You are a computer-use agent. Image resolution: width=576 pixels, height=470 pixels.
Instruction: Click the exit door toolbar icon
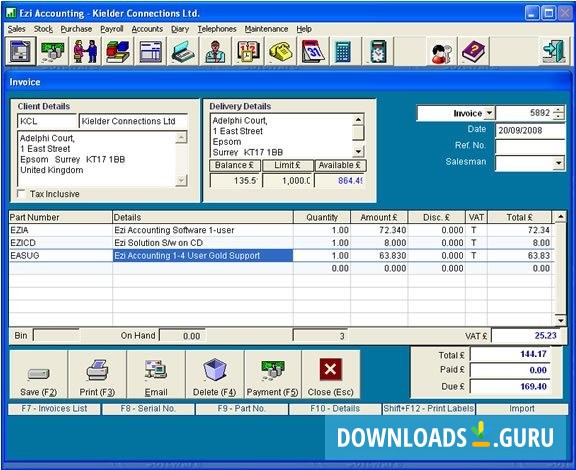point(554,51)
